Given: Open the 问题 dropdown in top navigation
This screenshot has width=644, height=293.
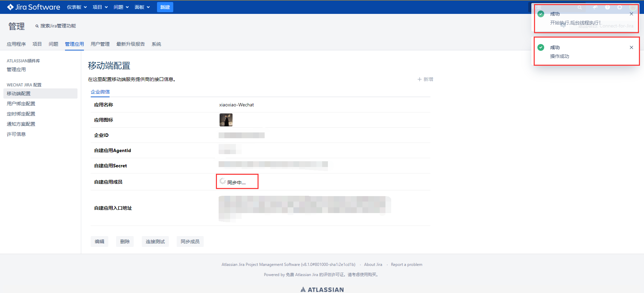Looking at the screenshot, I should (x=121, y=7).
